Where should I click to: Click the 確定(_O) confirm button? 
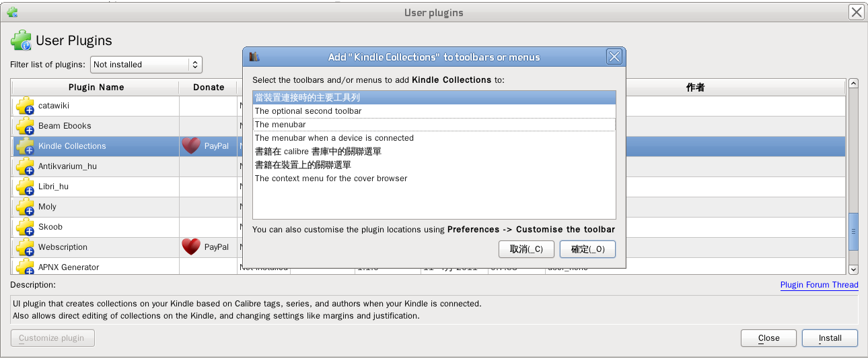(587, 249)
